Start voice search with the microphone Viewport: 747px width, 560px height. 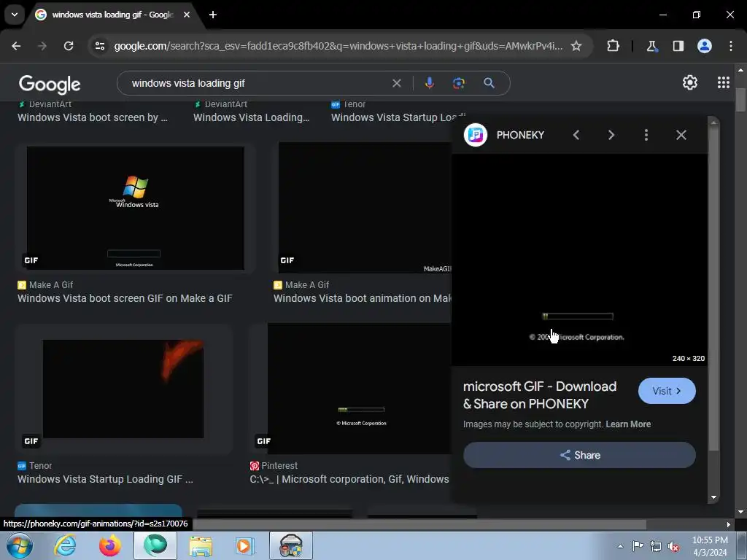[x=429, y=83]
